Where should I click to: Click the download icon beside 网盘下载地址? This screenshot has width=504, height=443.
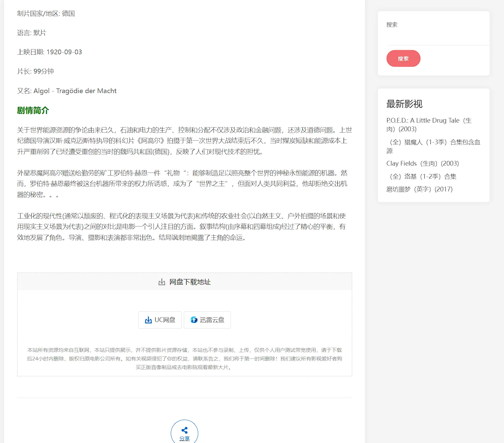[x=162, y=282]
